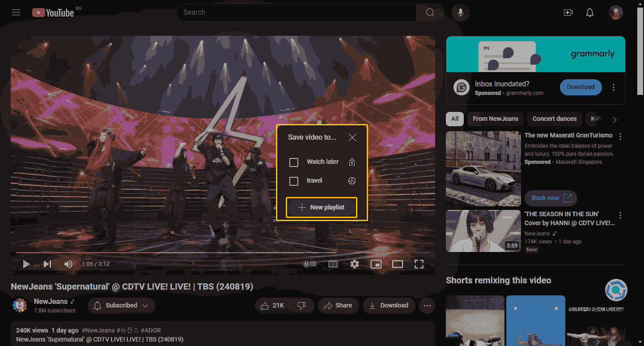This screenshot has height=346, width=644.
Task: Click the search magnifier button
Action: (430, 13)
